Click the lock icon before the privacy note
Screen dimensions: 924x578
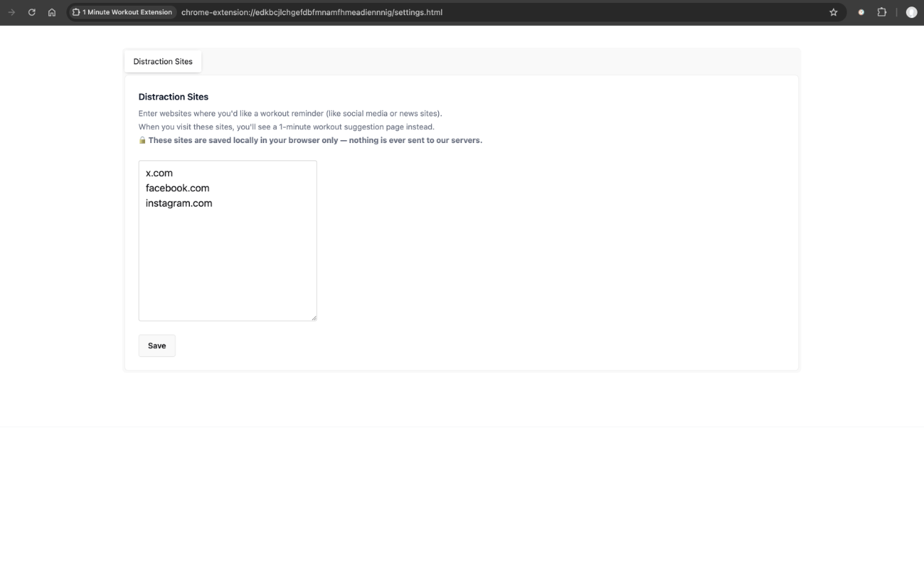pos(142,140)
